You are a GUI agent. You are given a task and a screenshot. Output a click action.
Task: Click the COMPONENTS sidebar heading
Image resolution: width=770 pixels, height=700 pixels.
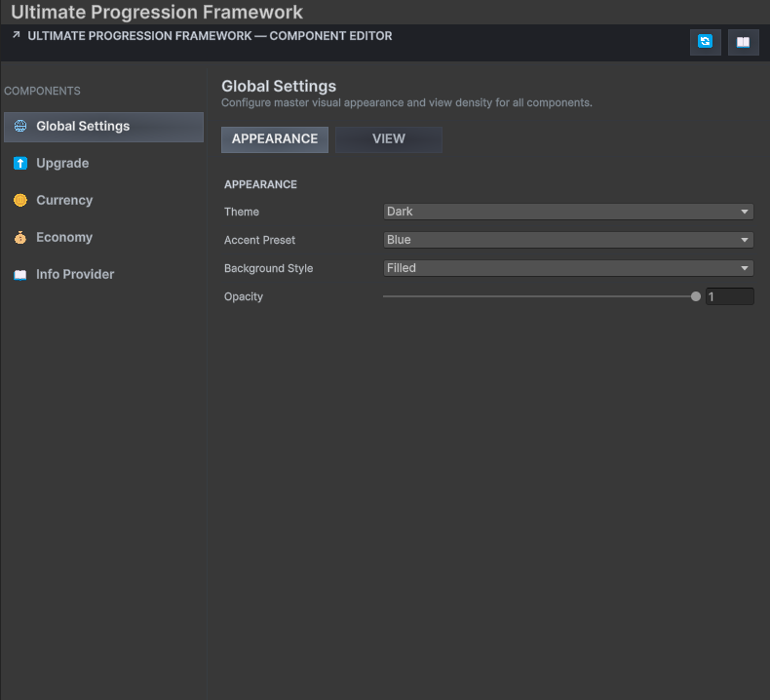coord(42,91)
